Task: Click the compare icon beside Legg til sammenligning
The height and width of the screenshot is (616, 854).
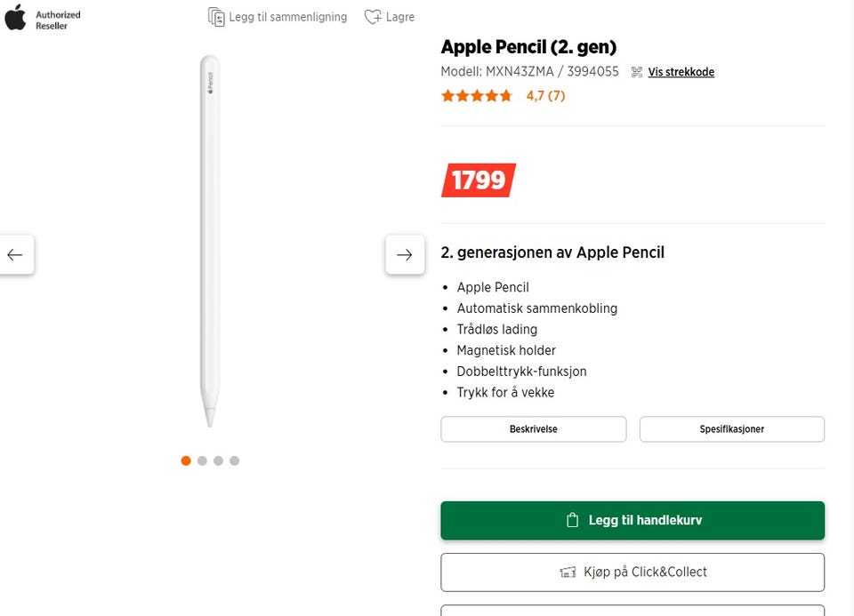Action: coord(216,17)
